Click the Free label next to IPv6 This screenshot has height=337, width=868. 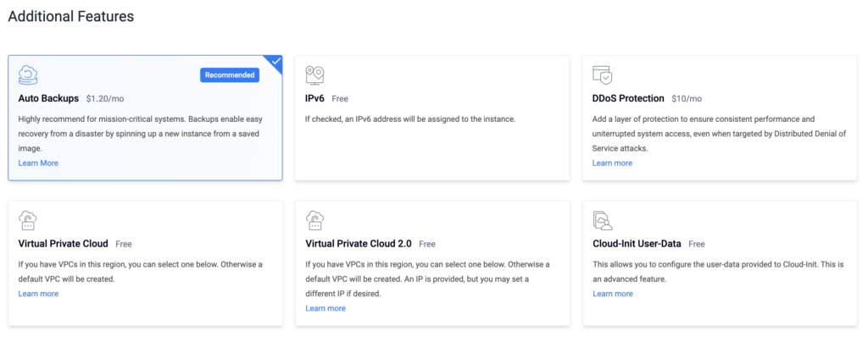[x=340, y=99]
